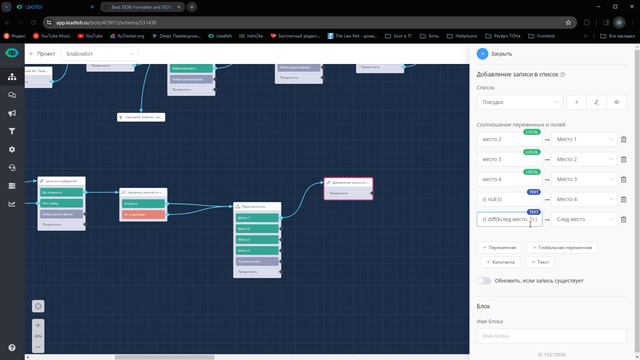Image resolution: width=640 pixels, height=360 pixels.
Task: Open the chats icon in left sidebar
Action: point(12,95)
